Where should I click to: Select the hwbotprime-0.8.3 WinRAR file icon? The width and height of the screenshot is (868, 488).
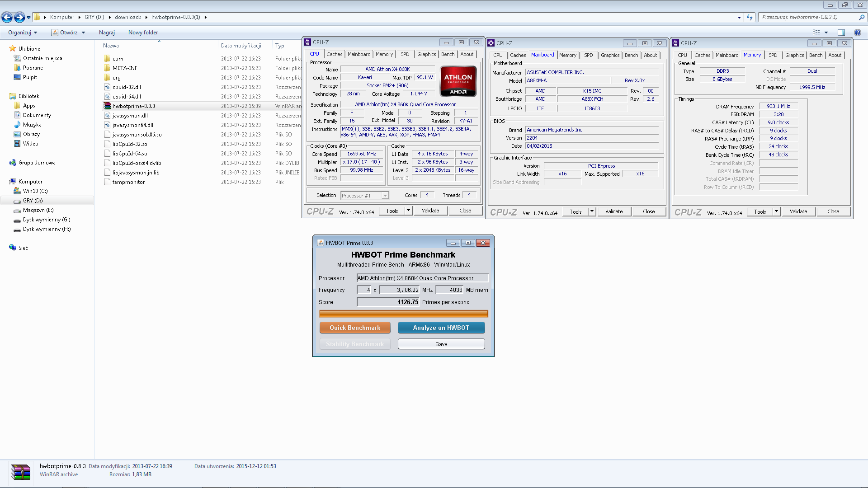pyautogui.click(x=107, y=106)
